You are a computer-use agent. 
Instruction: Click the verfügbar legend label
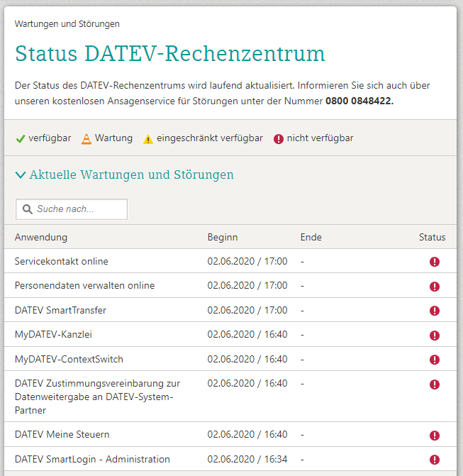coord(50,138)
